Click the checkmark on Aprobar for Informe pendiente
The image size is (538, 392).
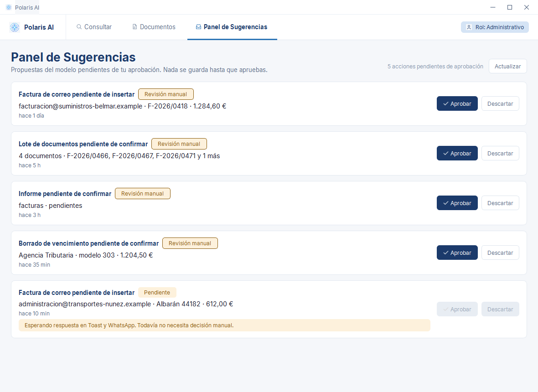pyautogui.click(x=446, y=203)
